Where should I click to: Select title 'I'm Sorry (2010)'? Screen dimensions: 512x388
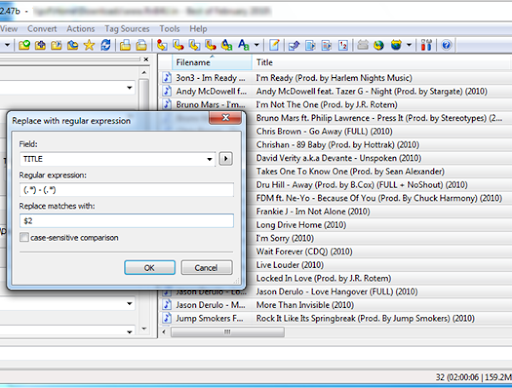285,238
